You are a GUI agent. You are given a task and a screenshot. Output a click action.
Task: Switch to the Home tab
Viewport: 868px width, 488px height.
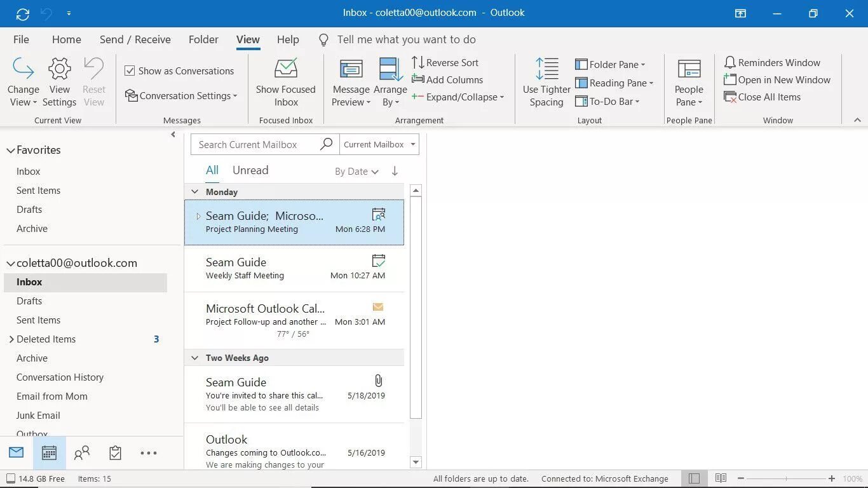coord(67,39)
